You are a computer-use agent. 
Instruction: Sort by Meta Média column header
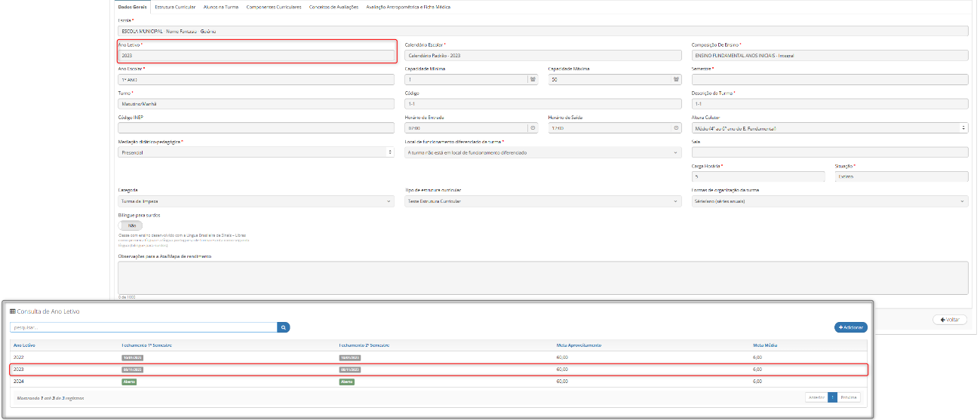point(765,345)
